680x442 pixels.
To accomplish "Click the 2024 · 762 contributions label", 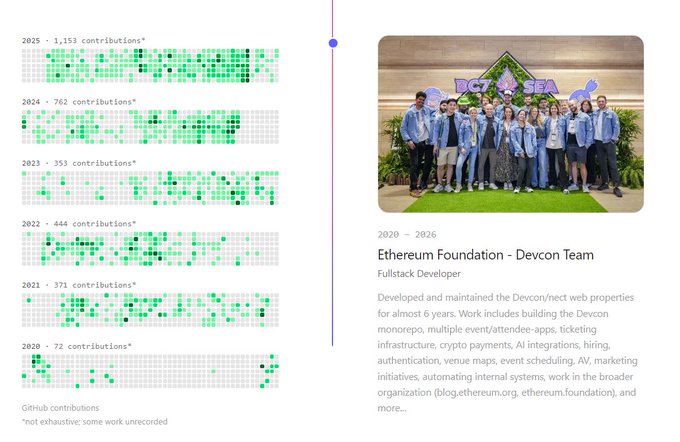I will (x=78, y=102).
